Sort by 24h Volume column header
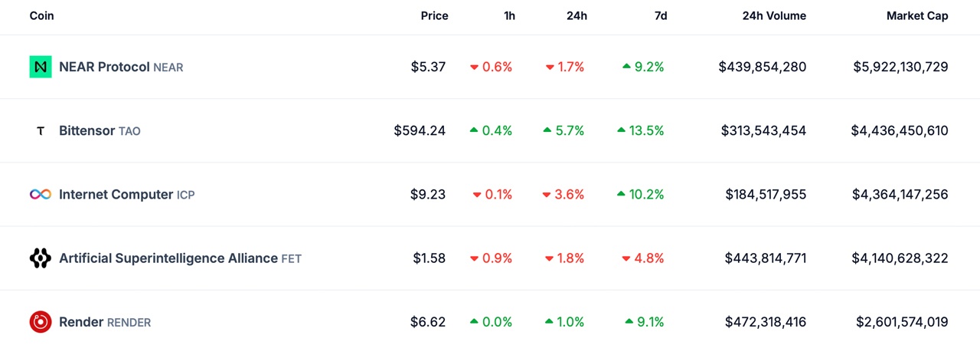Viewport: 980px width, 345px height. (x=774, y=16)
